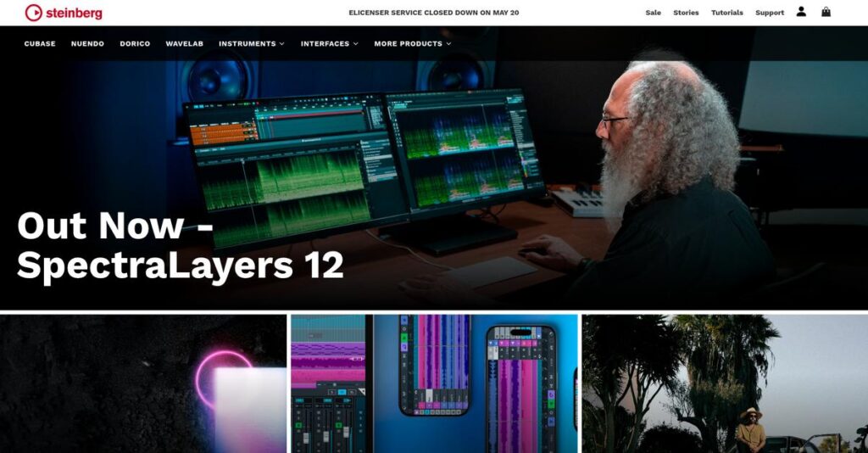
Task: Go to Nuendo product page
Action: click(87, 44)
